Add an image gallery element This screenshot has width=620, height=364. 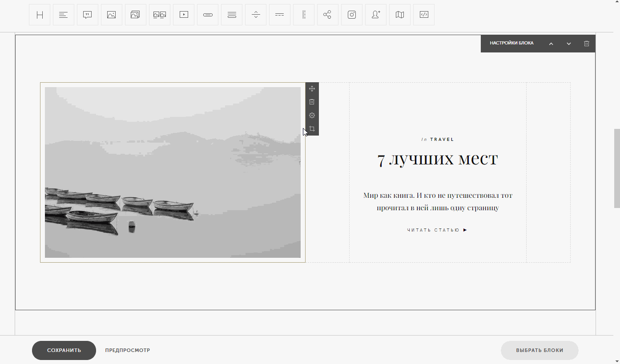[136, 15]
